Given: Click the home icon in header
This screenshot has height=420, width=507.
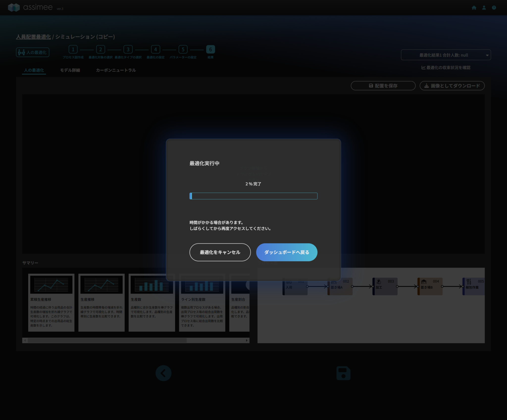Looking at the screenshot, I should (474, 8).
